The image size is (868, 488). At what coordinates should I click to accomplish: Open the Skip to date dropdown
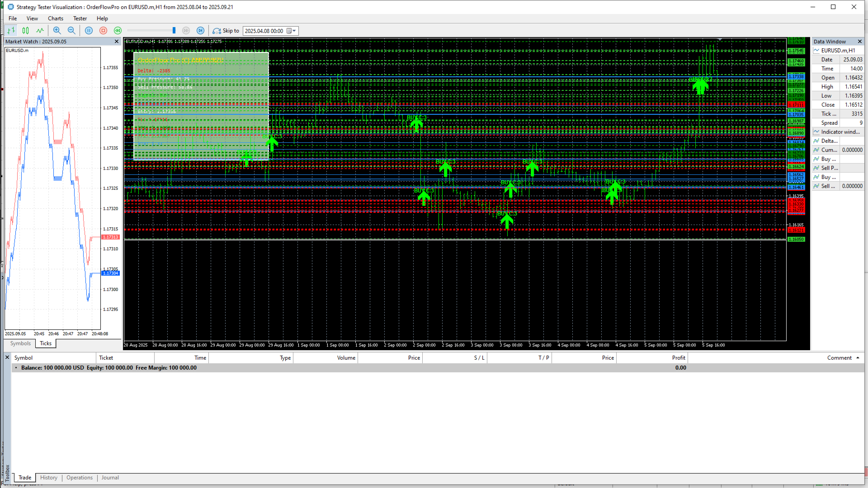[x=294, y=31]
